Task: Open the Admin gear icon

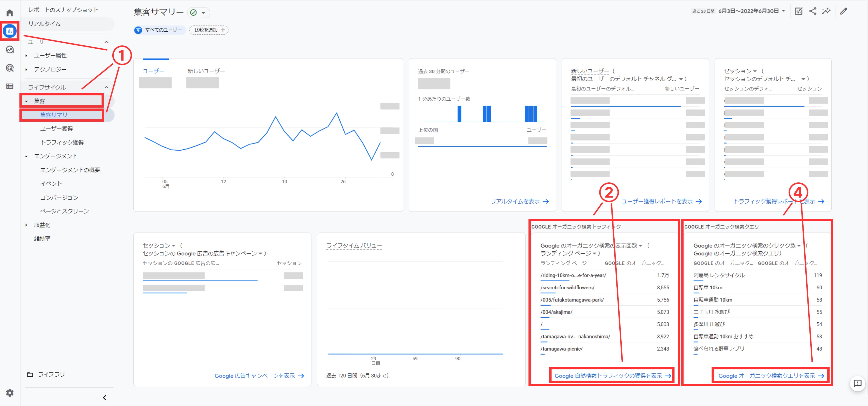Action: [10, 393]
